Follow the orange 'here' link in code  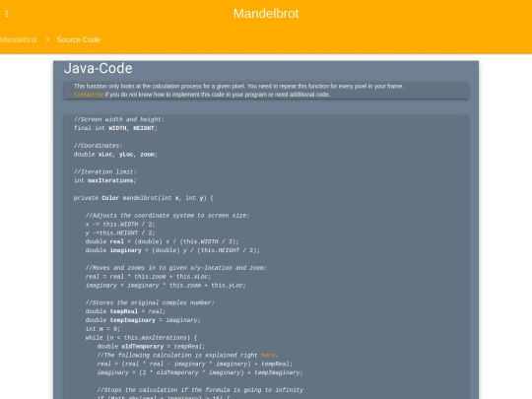268,355
